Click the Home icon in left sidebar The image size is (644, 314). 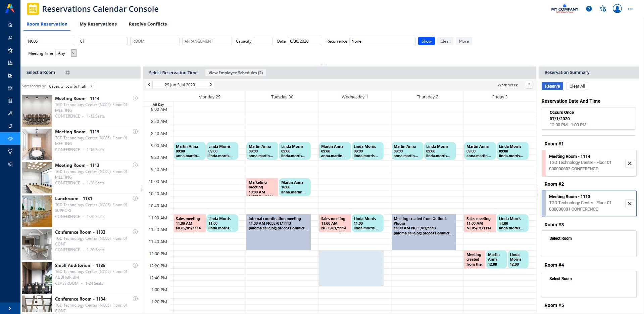pos(10,25)
